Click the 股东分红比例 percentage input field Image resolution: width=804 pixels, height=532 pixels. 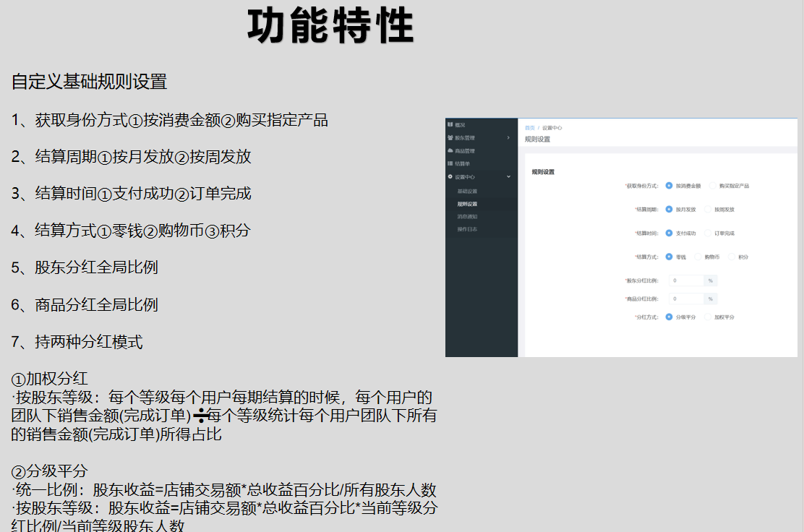(x=685, y=280)
